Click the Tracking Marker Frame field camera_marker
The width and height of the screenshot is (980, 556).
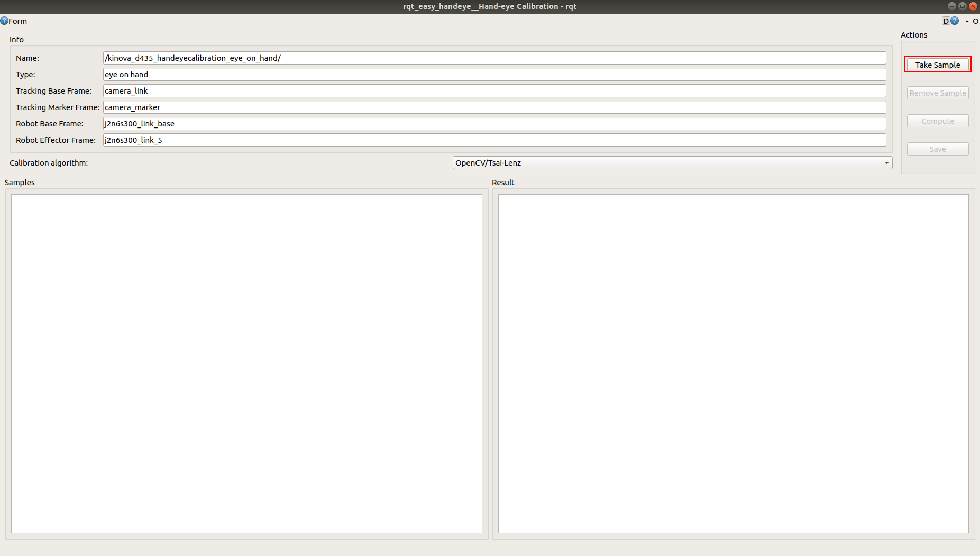pyautogui.click(x=494, y=107)
